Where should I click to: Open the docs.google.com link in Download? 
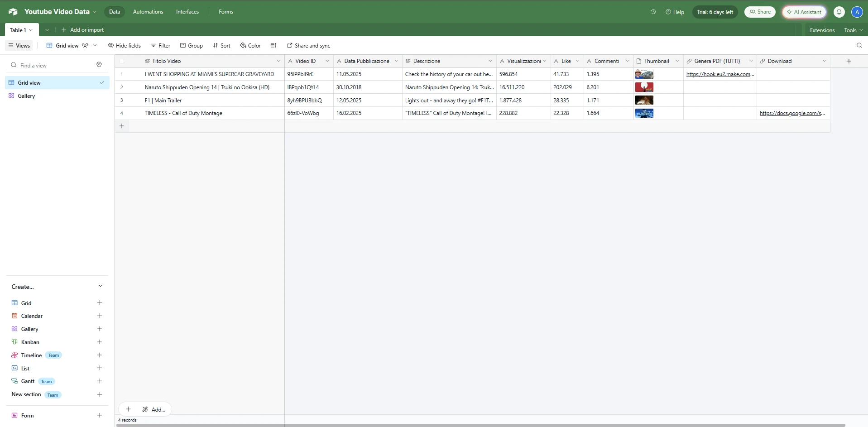pyautogui.click(x=792, y=113)
